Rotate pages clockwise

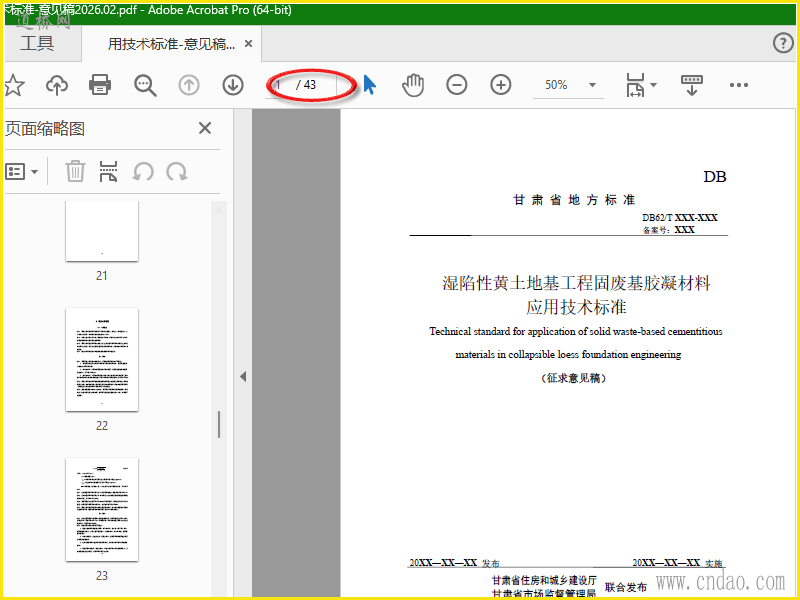pos(177,171)
